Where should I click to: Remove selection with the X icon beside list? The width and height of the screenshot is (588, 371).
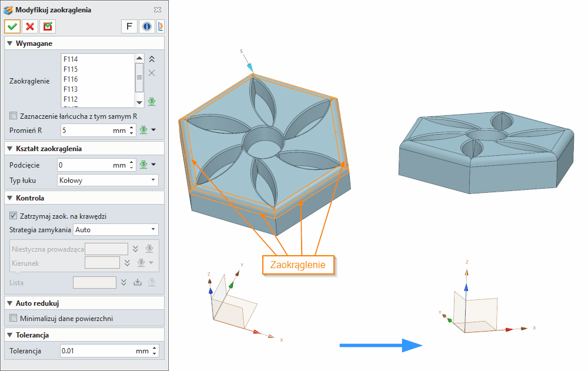(x=151, y=73)
